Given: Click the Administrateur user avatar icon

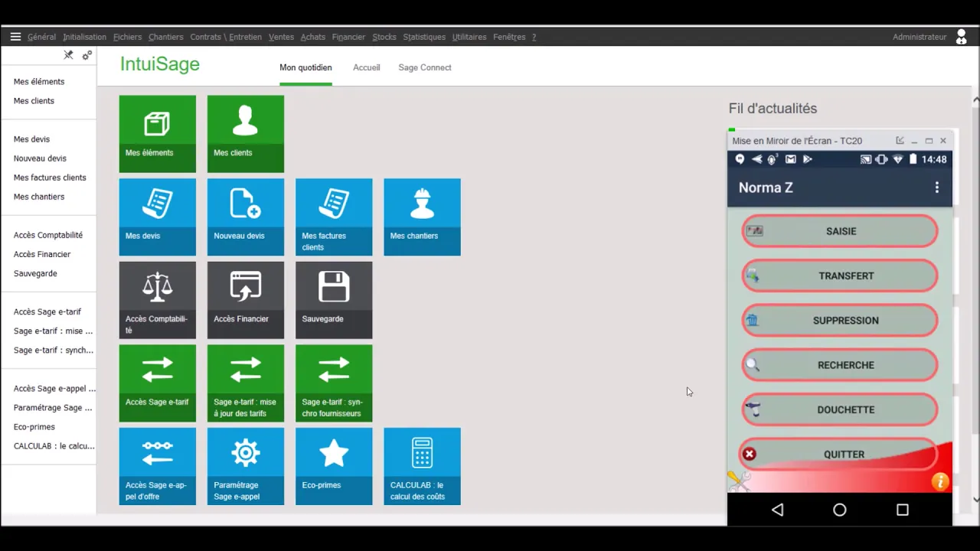Looking at the screenshot, I should pos(962,37).
